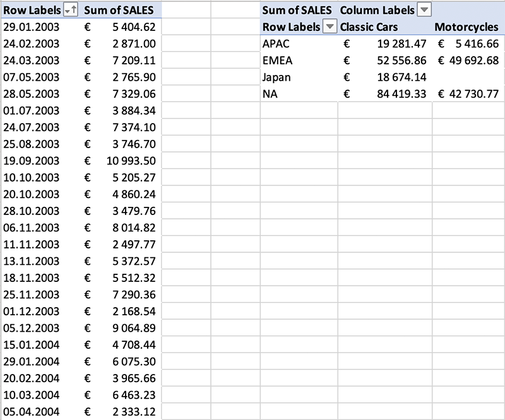Select the Sum of SALES header above the date totals
Image resolution: width=505 pixels, height=420 pixels.
[x=121, y=10]
